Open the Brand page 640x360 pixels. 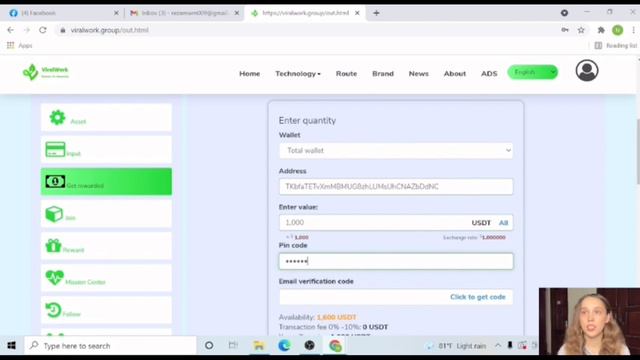click(x=383, y=74)
